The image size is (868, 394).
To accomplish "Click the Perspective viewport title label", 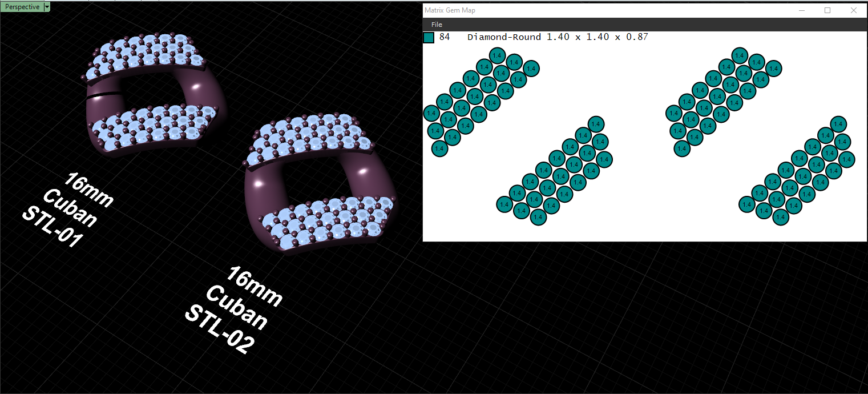I will (22, 7).
